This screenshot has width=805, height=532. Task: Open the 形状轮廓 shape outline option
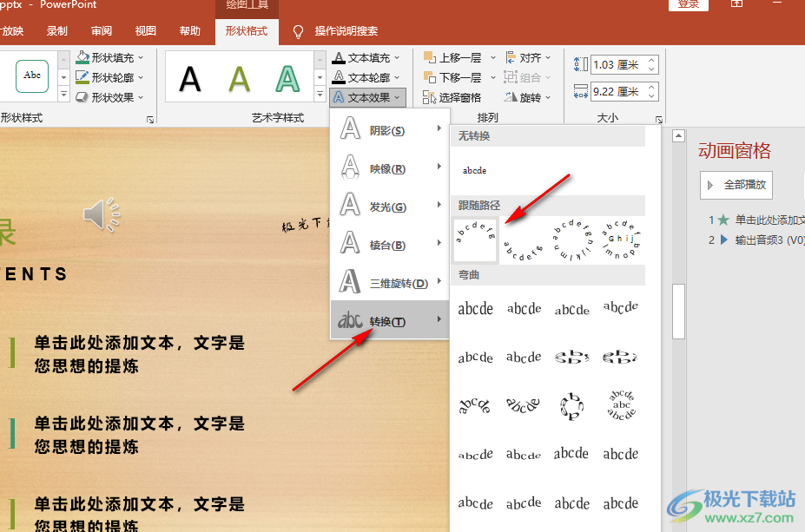[x=109, y=77]
